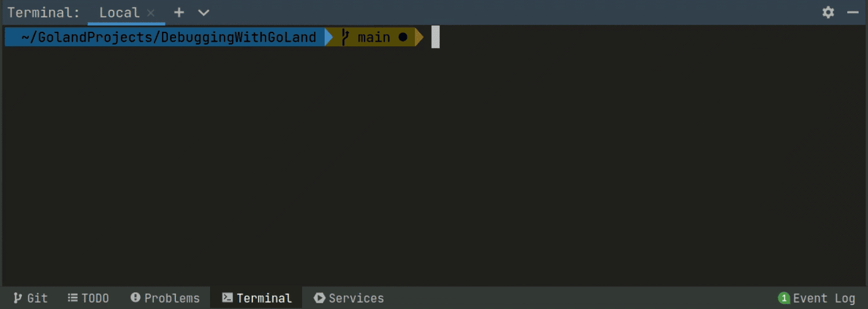The image size is (868, 309).
Task: Open the Git tool window
Action: click(x=31, y=298)
